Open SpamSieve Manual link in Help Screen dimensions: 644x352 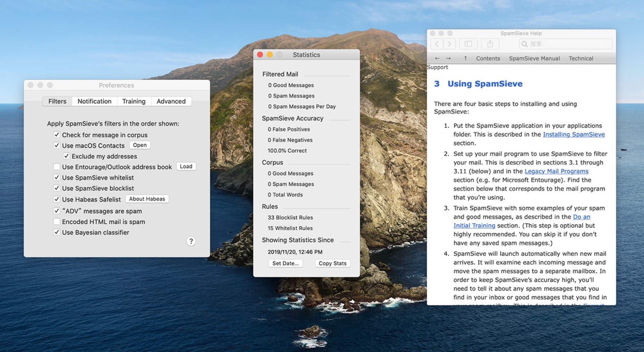tap(534, 58)
